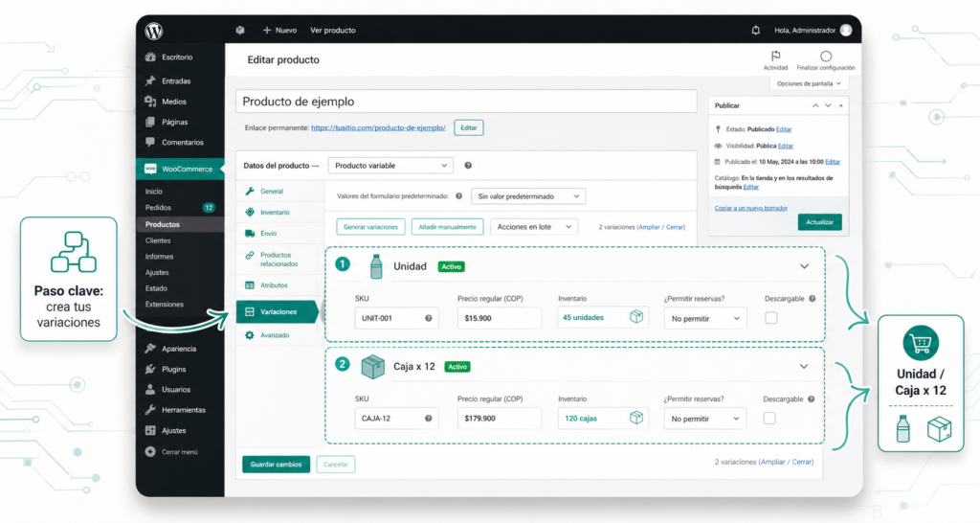
Task: Click the Guardar cambios button
Action: click(x=277, y=465)
